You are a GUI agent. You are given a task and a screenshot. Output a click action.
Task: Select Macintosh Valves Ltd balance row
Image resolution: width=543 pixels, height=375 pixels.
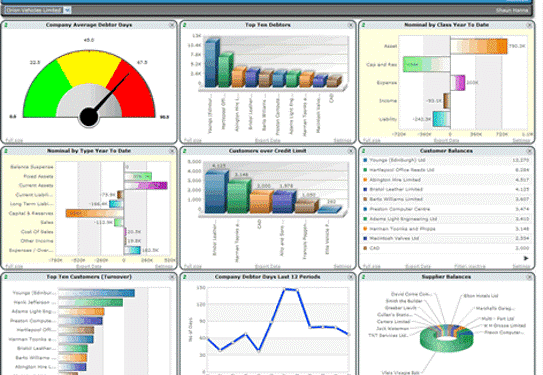click(x=446, y=238)
